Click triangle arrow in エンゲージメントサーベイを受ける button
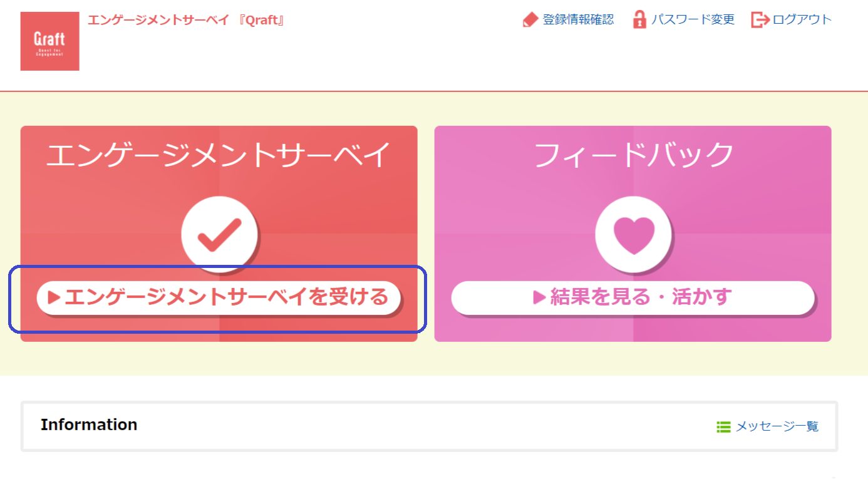 click(x=54, y=298)
